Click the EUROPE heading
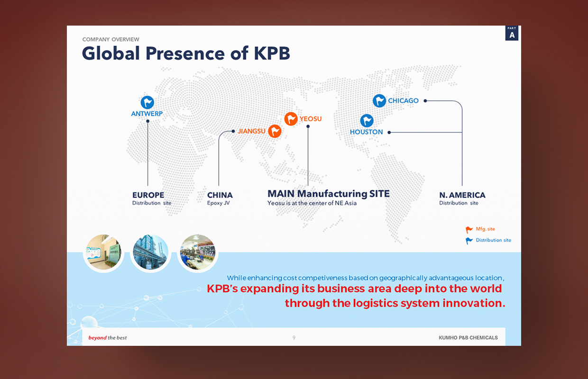 tap(148, 195)
